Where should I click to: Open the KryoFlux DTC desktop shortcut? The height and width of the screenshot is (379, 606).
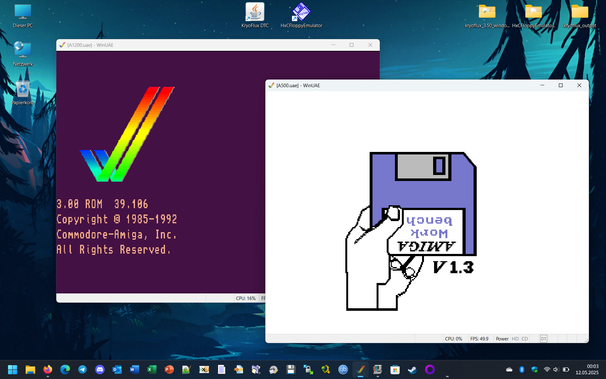click(x=255, y=15)
